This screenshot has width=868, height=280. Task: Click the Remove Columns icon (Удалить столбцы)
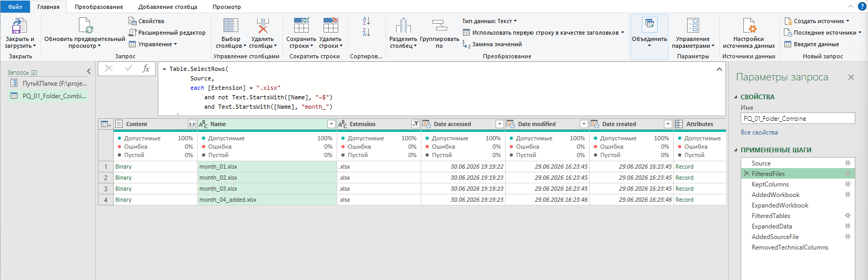click(x=263, y=26)
